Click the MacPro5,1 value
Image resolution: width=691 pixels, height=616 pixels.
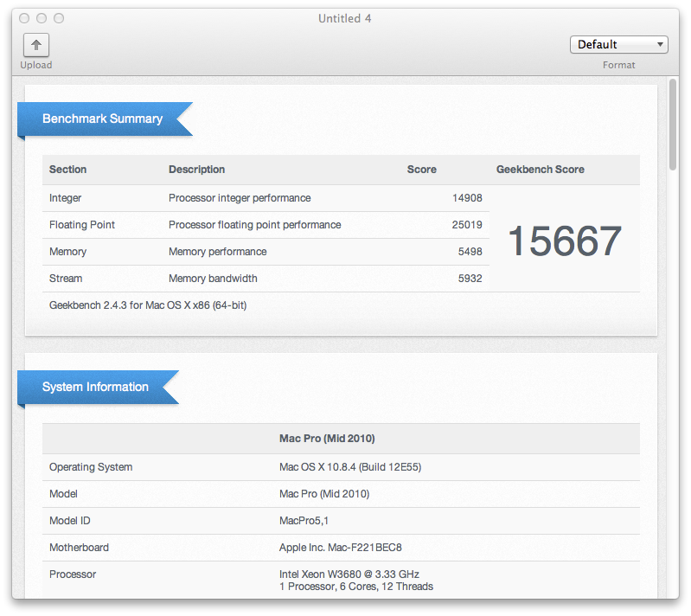click(x=304, y=521)
